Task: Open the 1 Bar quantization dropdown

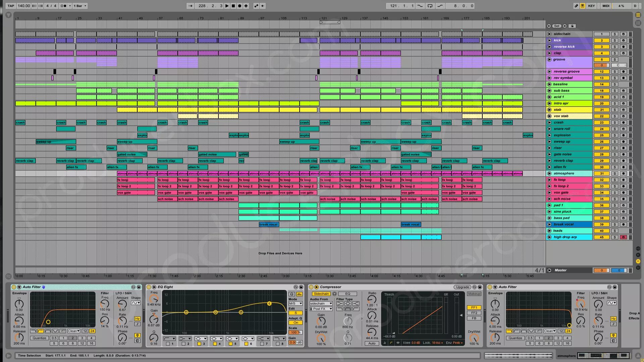Action: (x=80, y=6)
